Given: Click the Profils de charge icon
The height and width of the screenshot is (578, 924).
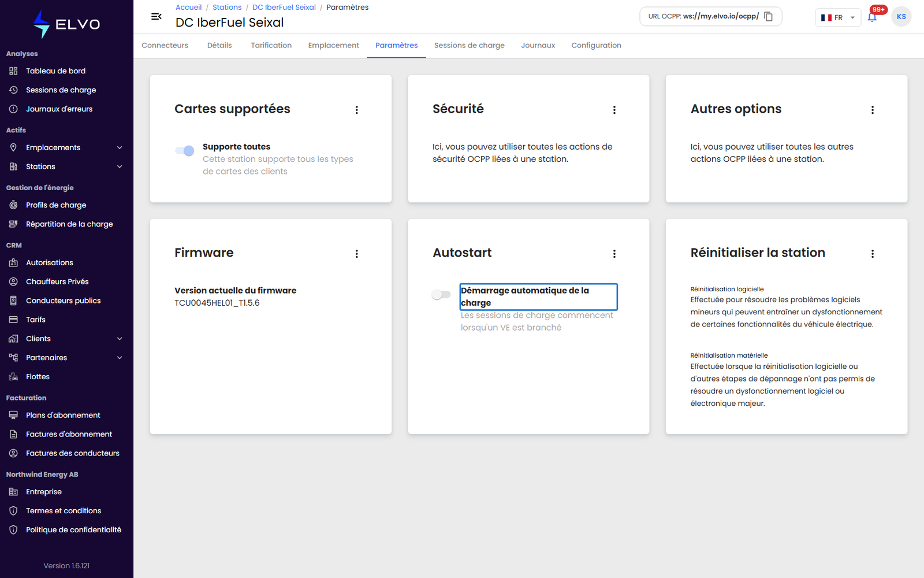Looking at the screenshot, I should (x=13, y=205).
